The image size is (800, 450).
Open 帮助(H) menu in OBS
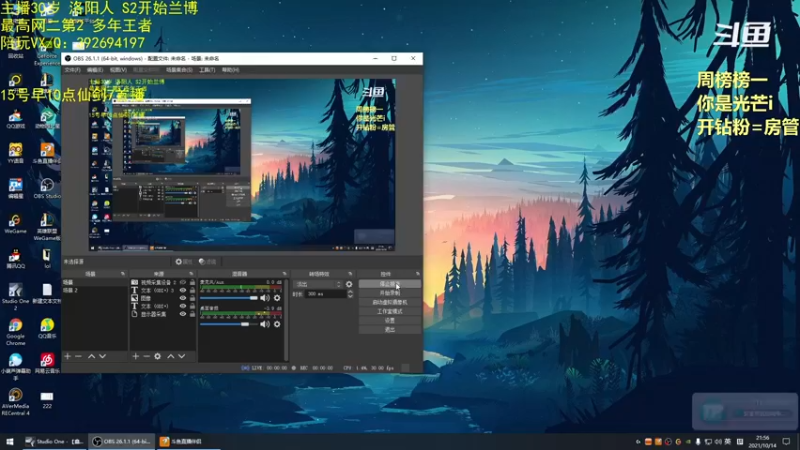(x=231, y=70)
